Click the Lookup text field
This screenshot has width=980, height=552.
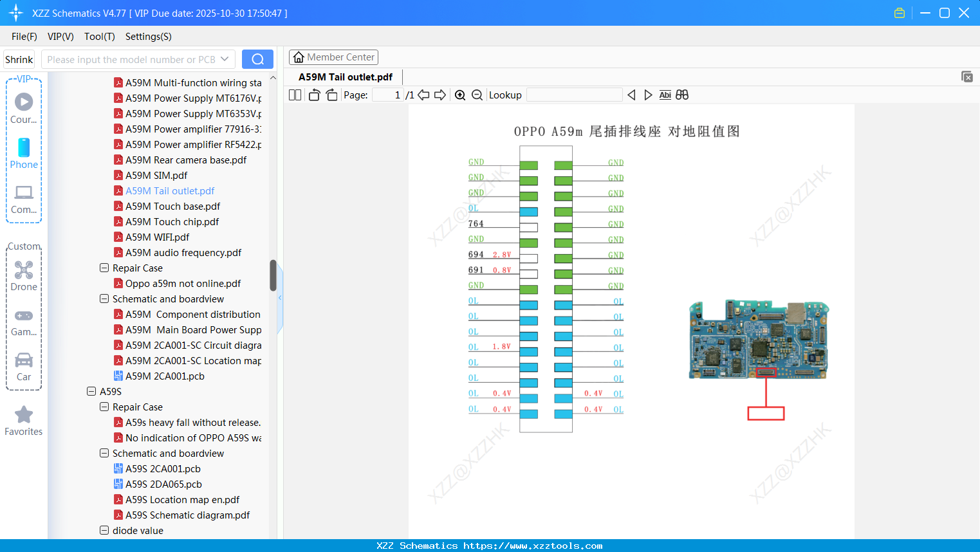(x=575, y=95)
